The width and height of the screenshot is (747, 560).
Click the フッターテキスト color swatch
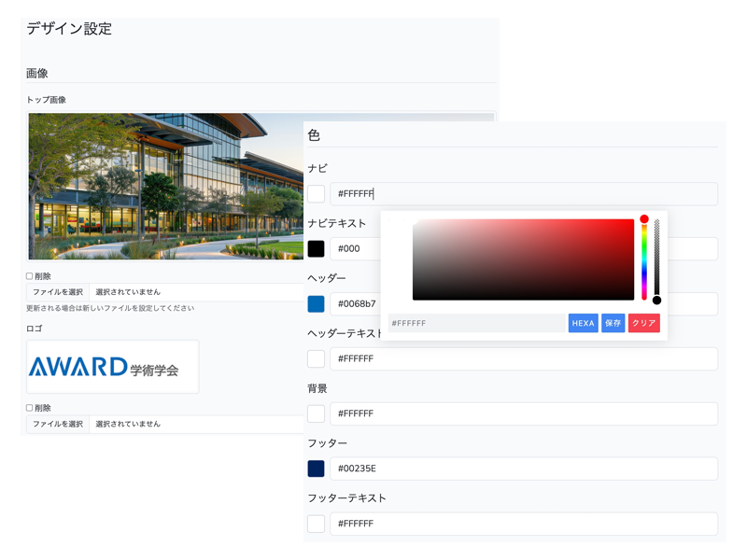pyautogui.click(x=317, y=524)
